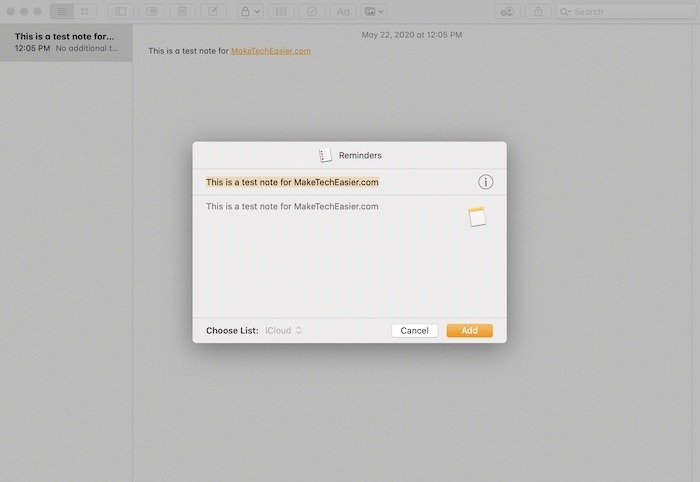Click the Cancel button

point(414,330)
